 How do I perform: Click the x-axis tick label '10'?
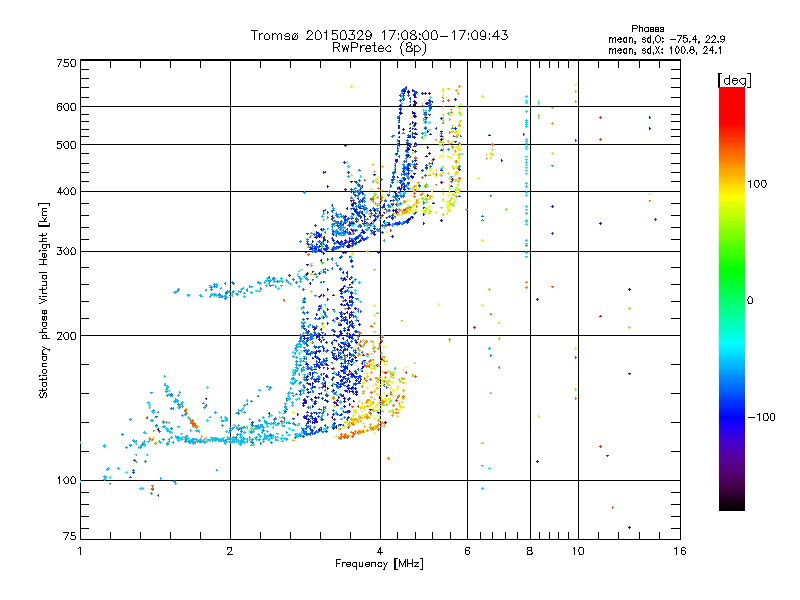coord(578,551)
